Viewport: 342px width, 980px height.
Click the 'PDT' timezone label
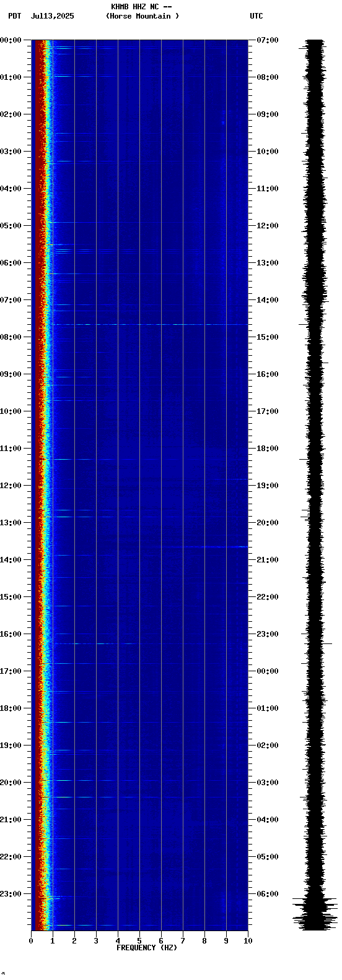pyautogui.click(x=15, y=16)
